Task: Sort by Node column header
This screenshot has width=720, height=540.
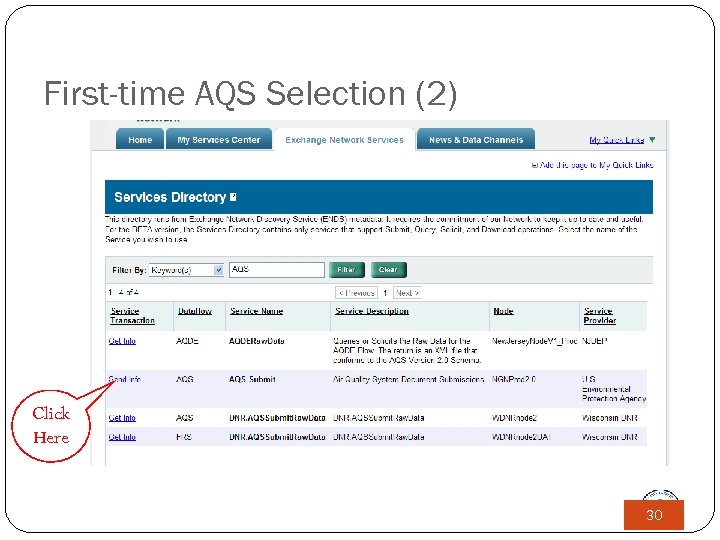Action: [x=503, y=311]
